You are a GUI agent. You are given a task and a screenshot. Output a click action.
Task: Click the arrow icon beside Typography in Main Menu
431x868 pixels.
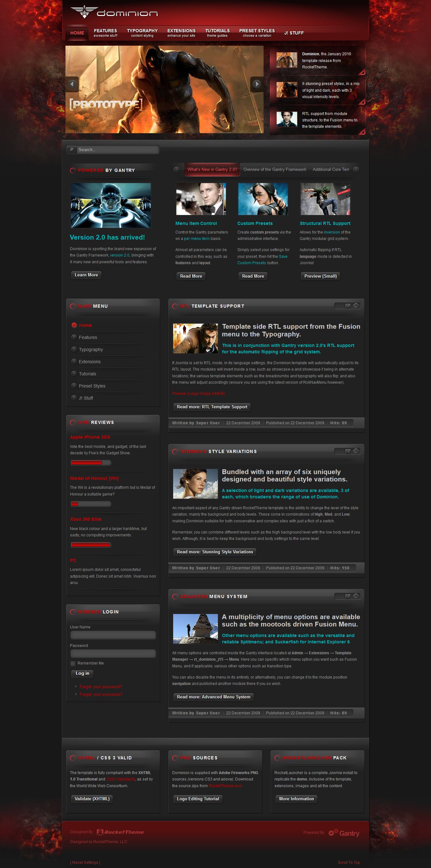74,349
